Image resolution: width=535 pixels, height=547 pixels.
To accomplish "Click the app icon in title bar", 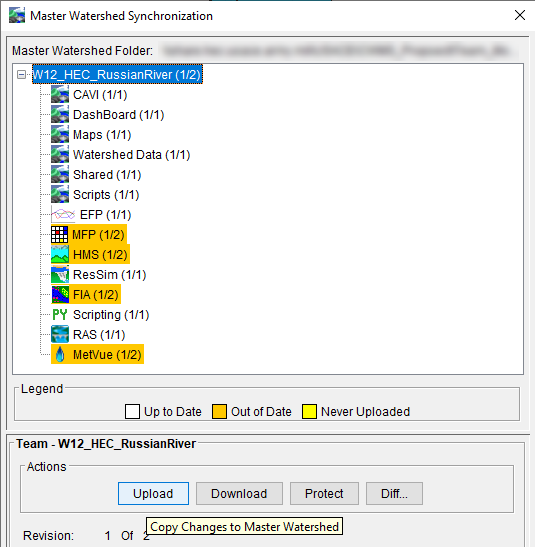I will (17, 16).
